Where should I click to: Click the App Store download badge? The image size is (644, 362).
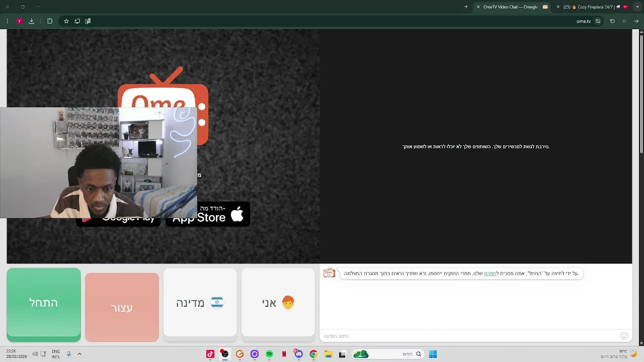coord(208,215)
